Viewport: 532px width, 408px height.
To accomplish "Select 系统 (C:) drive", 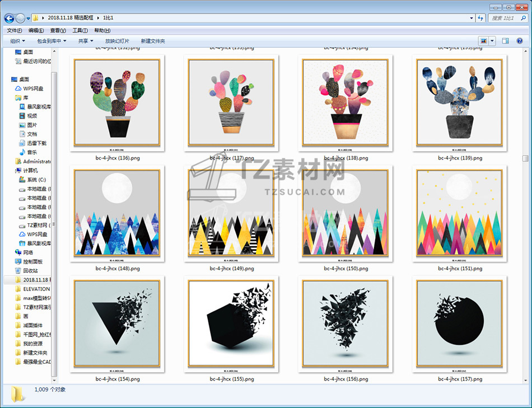I will [32, 180].
